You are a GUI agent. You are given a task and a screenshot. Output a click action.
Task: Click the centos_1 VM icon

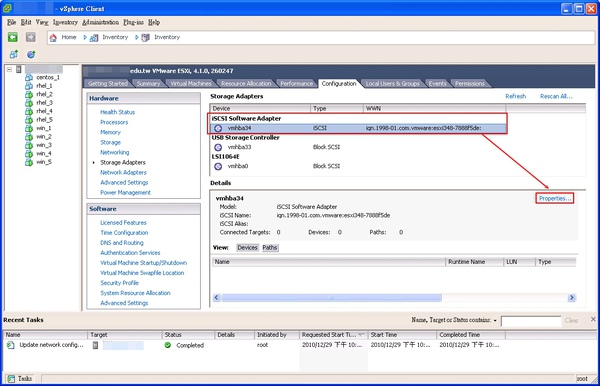point(29,77)
